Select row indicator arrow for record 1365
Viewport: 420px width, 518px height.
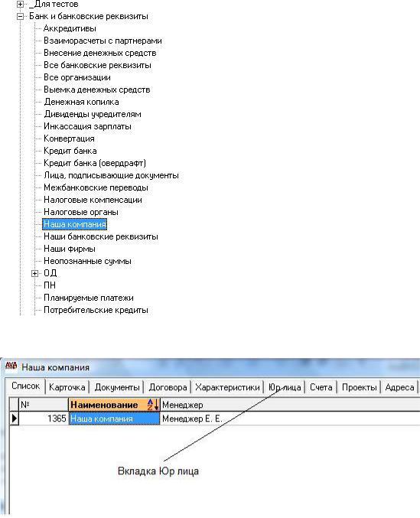pos(15,419)
